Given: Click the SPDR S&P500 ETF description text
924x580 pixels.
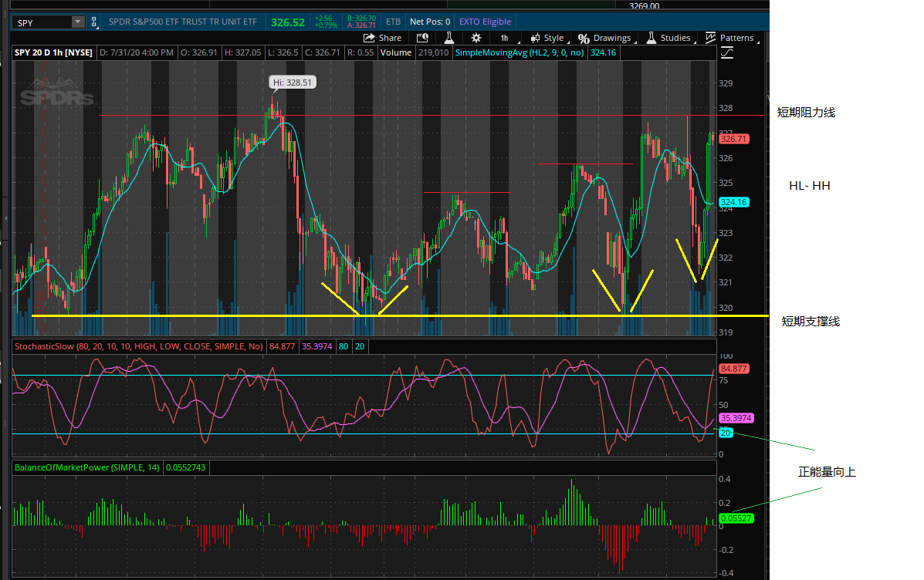Looking at the screenshot, I should [183, 22].
